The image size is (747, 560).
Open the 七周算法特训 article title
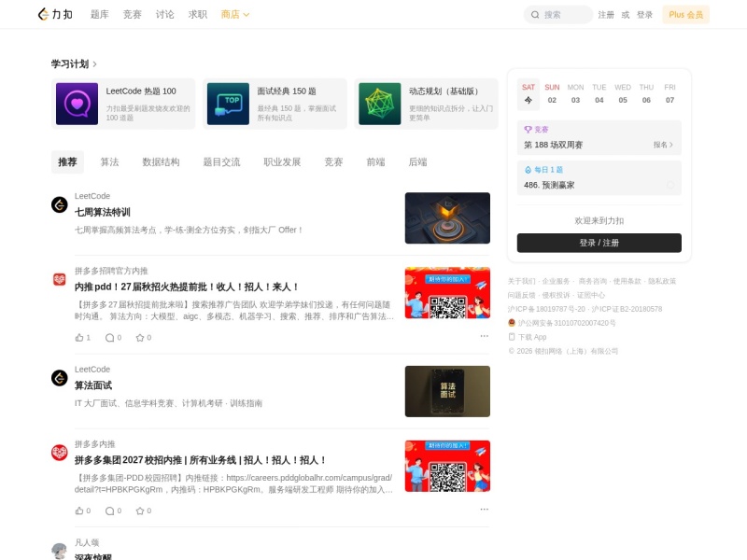pos(103,212)
